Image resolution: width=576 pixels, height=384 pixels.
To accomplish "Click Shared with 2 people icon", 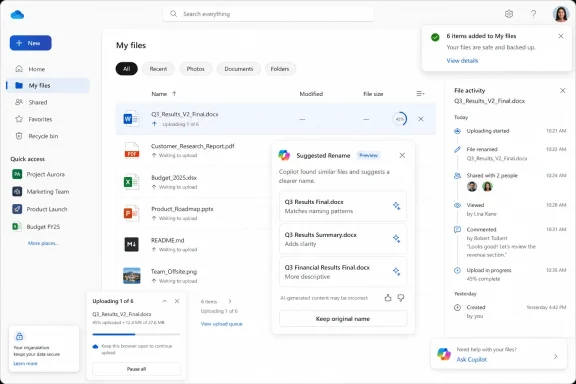I will [x=457, y=176].
